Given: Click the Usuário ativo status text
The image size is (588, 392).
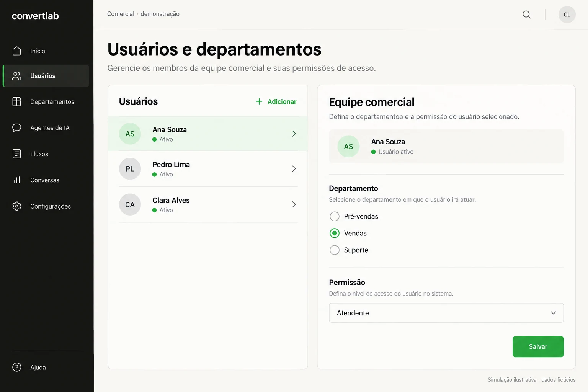Looking at the screenshot, I should coord(396,152).
